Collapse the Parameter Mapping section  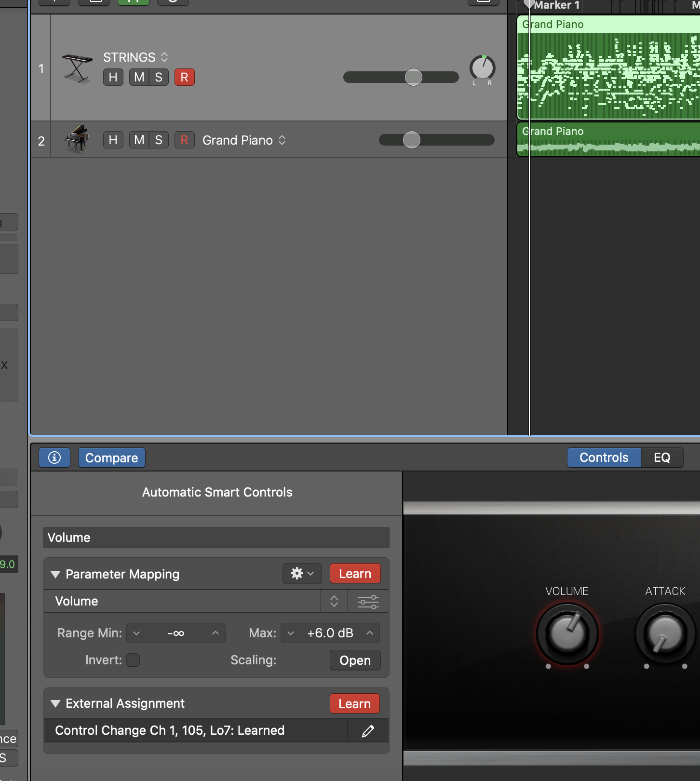click(55, 574)
